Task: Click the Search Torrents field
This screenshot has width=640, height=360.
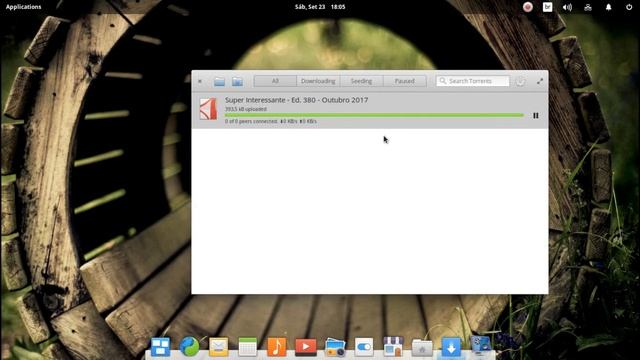Action: click(x=473, y=81)
